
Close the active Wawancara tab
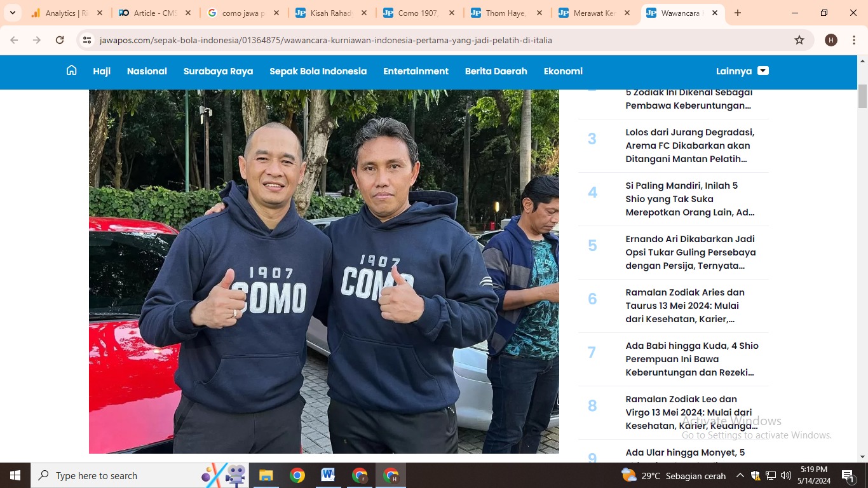point(715,13)
